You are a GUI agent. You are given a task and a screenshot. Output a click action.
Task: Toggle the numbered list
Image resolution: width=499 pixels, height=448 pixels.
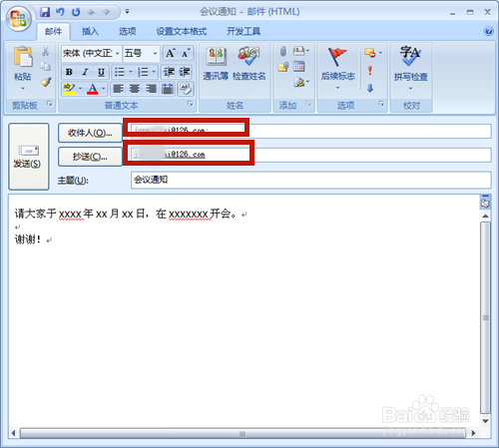(x=143, y=72)
